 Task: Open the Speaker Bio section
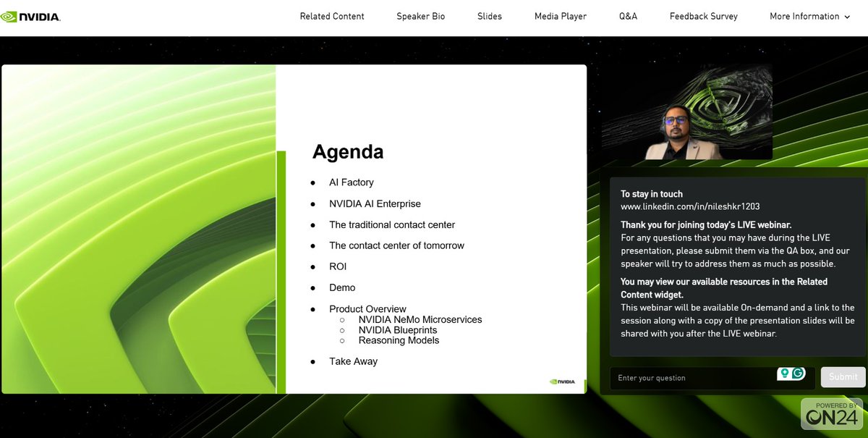tap(421, 16)
